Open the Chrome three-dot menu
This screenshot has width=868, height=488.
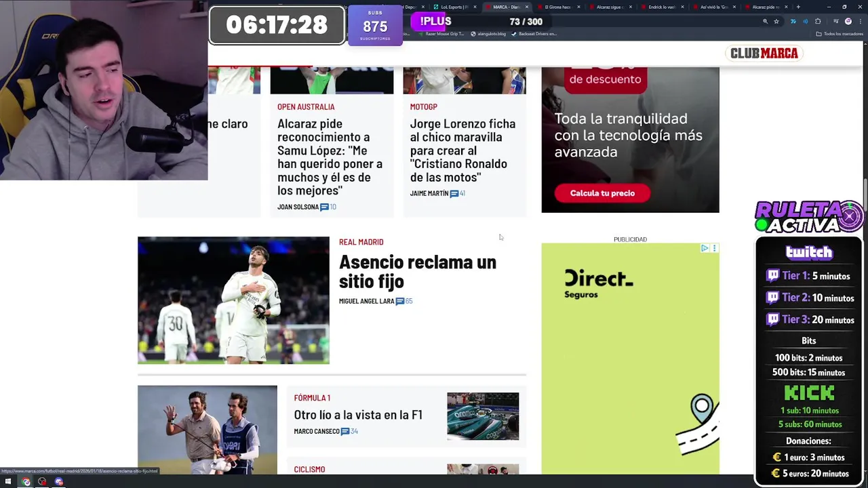coord(860,22)
